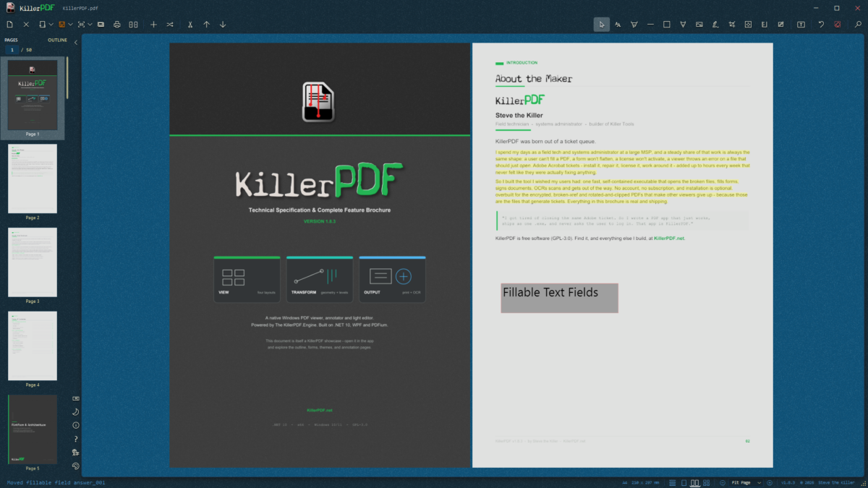Click the open file icon
The image size is (868, 488).
pos(43,25)
